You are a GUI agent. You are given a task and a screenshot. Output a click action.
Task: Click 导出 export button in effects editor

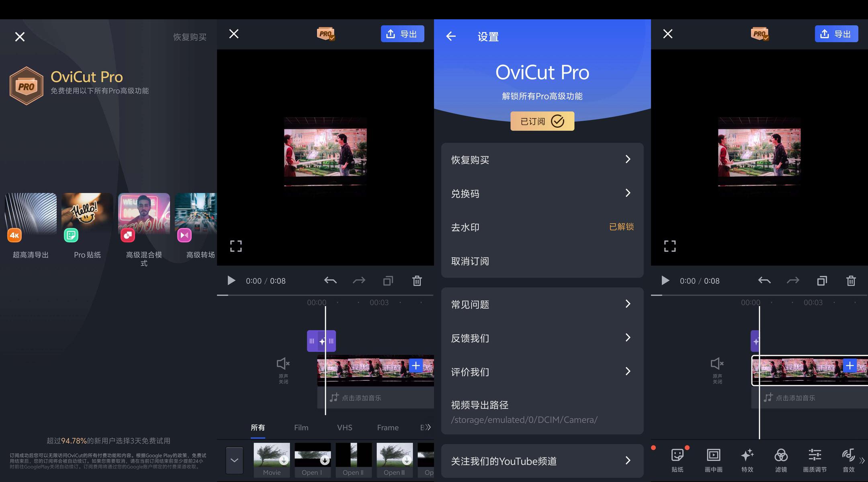pos(402,34)
